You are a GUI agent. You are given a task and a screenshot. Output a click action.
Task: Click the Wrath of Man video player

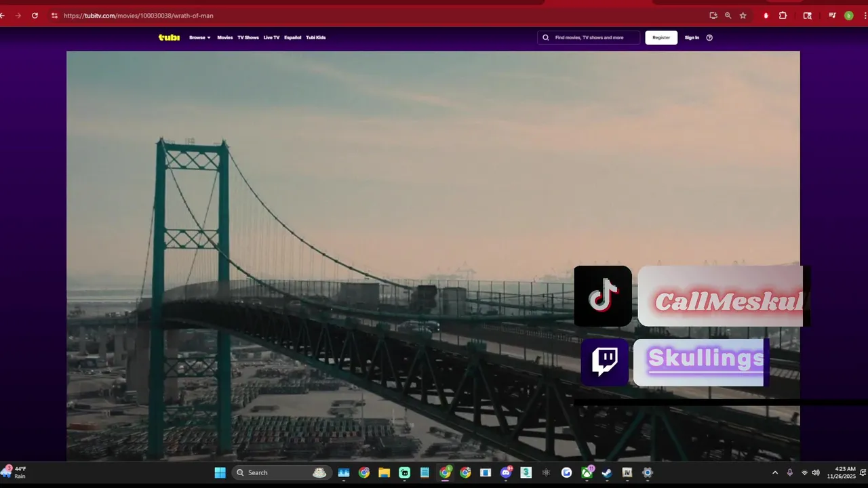(433, 256)
